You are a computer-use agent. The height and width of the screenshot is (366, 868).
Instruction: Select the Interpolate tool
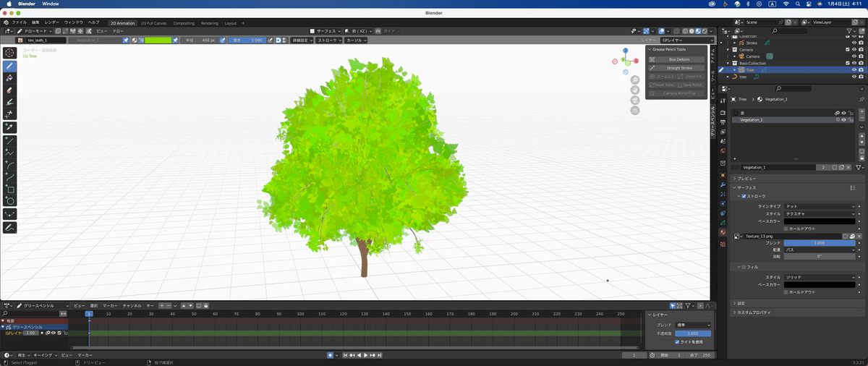[x=10, y=214]
